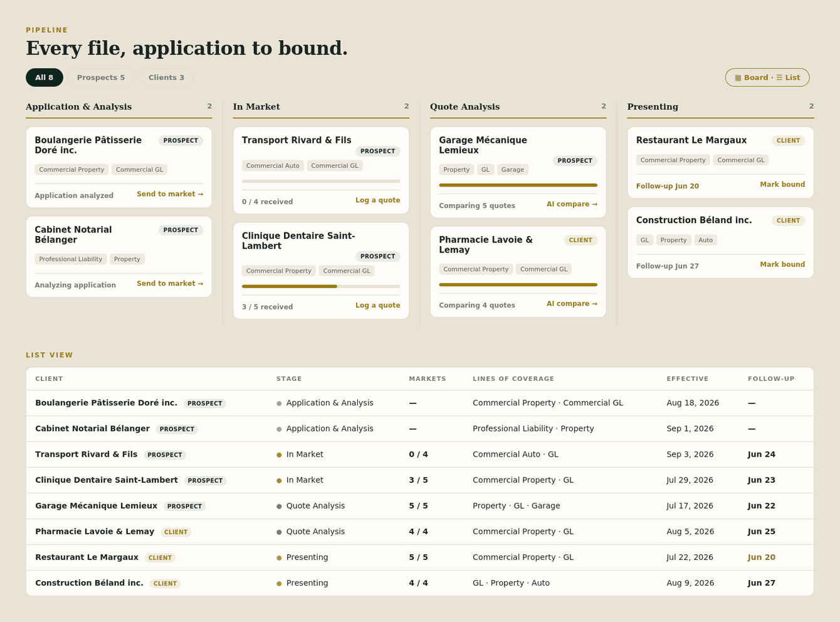
Task: Click CLIENT badge on Pharmacie Lavoie & Lemay card
Action: [581, 241]
